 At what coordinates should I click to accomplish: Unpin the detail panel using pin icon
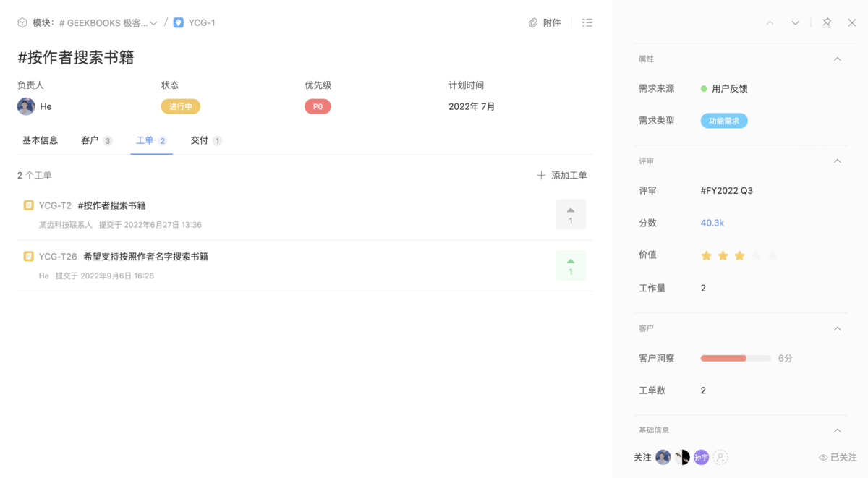pyautogui.click(x=826, y=22)
